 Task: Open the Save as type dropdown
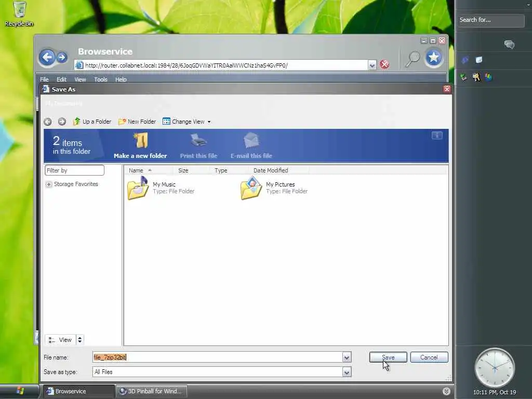tap(347, 372)
